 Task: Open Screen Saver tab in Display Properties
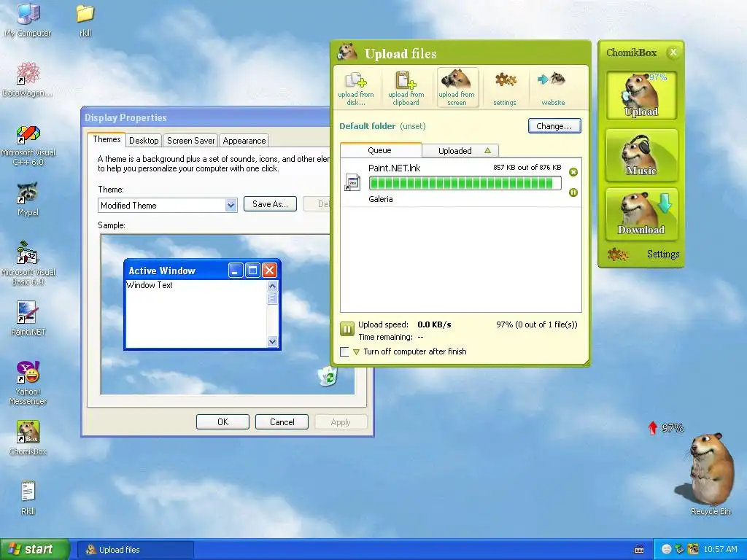click(190, 141)
